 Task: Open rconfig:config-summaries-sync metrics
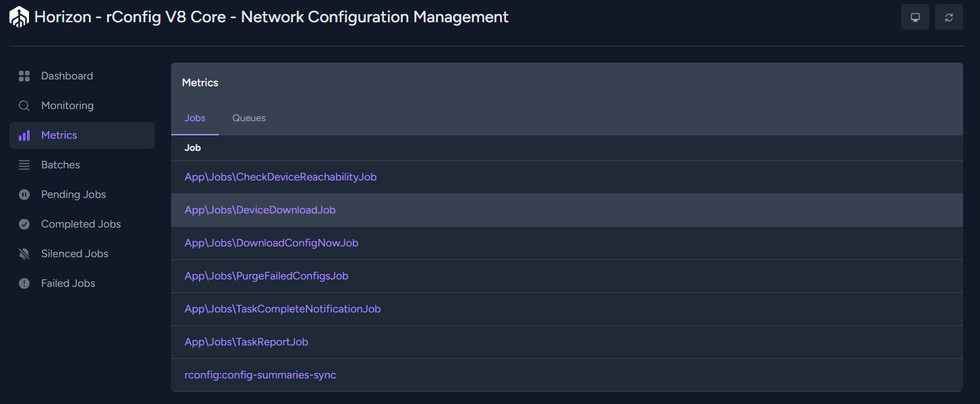[x=260, y=375]
